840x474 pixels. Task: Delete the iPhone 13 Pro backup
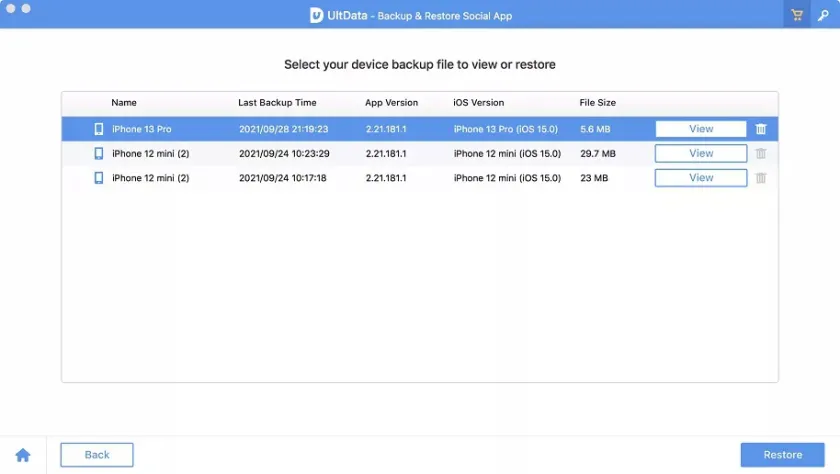[761, 129]
